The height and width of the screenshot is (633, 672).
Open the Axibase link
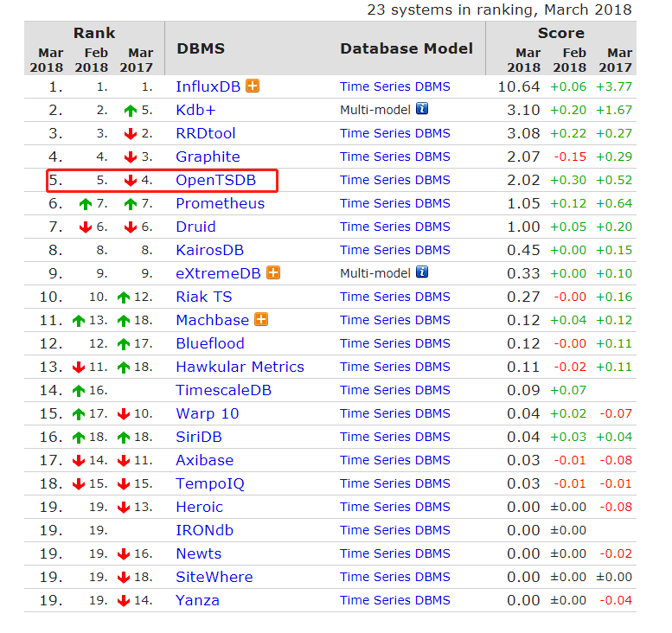pyautogui.click(x=205, y=460)
